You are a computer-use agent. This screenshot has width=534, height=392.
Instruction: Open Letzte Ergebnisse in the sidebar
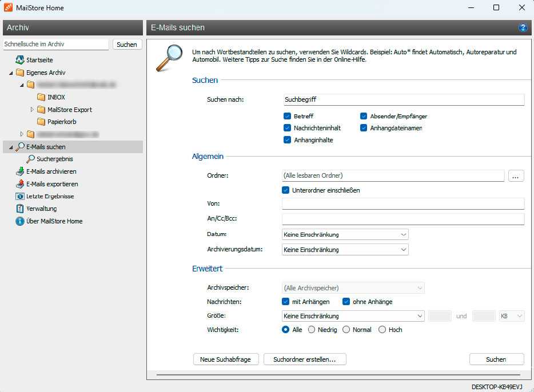point(50,197)
